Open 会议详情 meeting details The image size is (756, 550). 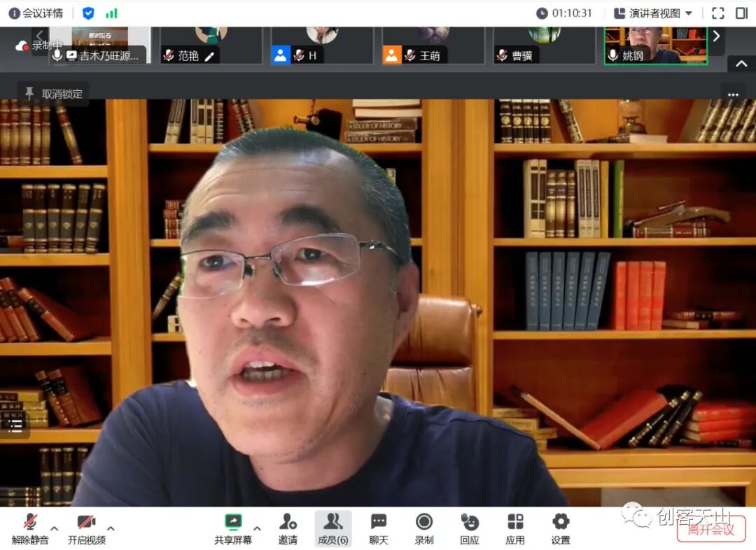tap(34, 12)
